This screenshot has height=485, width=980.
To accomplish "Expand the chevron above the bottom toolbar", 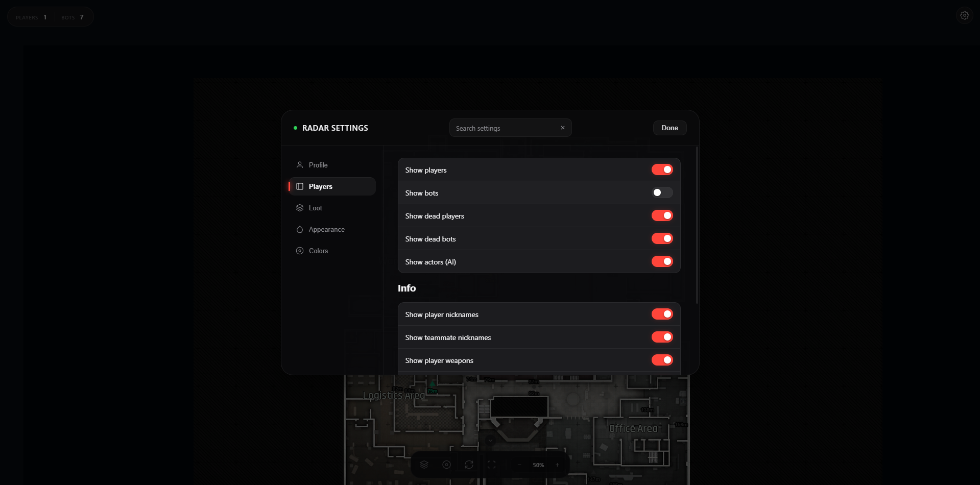I will 490,440.
